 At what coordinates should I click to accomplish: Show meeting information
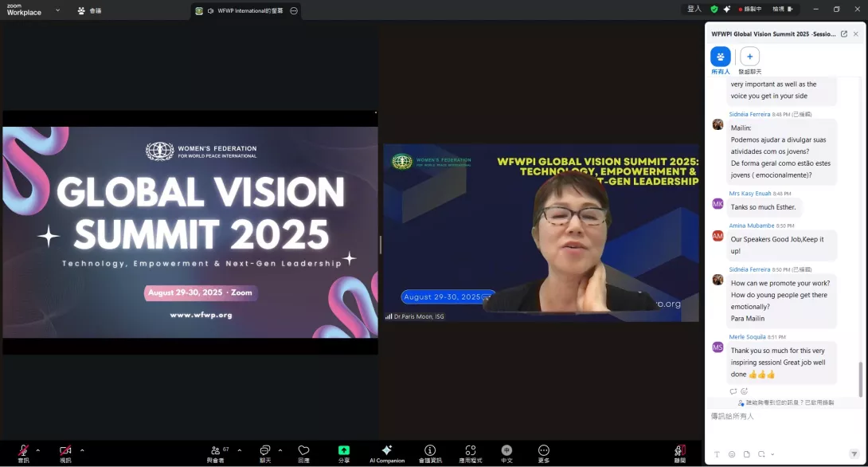point(430,453)
